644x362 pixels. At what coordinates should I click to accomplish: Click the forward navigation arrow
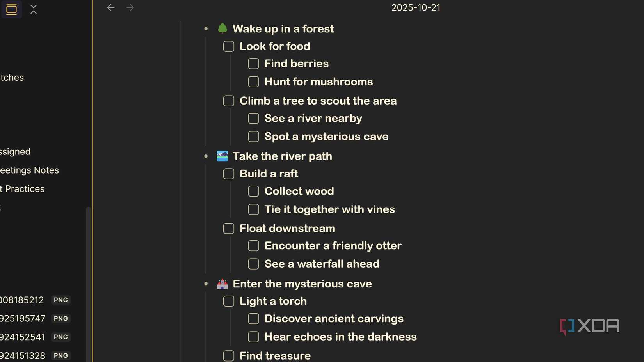[130, 7]
